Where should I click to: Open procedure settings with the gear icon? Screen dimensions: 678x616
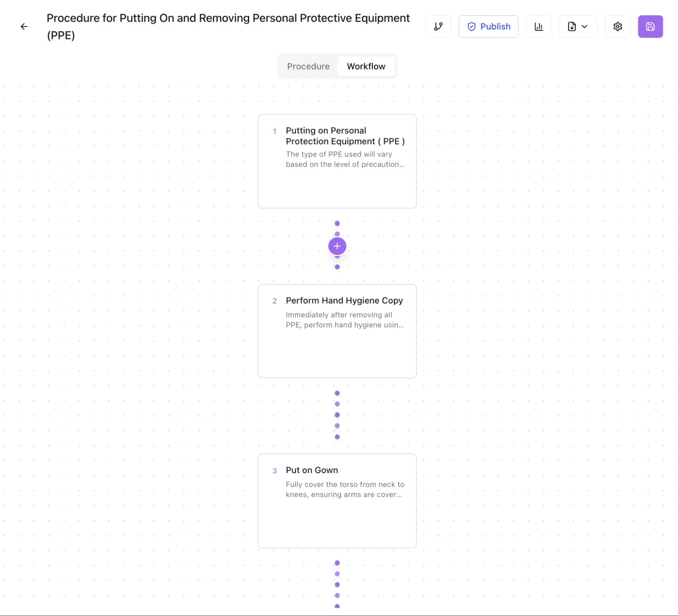pyautogui.click(x=618, y=27)
